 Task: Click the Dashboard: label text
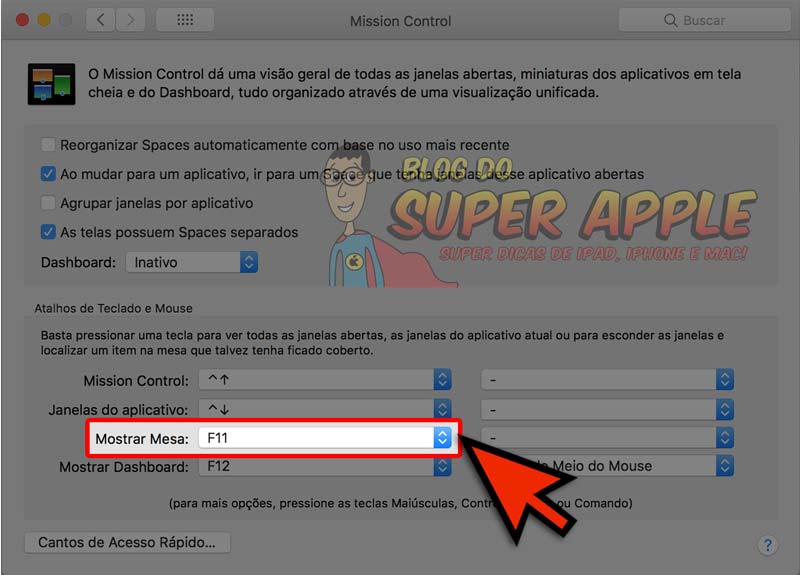(79, 262)
